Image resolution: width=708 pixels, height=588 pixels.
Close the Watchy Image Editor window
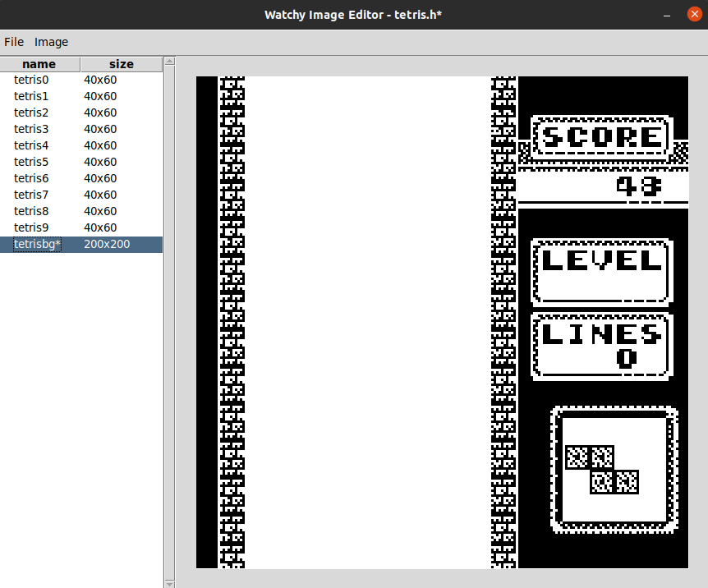(695, 15)
